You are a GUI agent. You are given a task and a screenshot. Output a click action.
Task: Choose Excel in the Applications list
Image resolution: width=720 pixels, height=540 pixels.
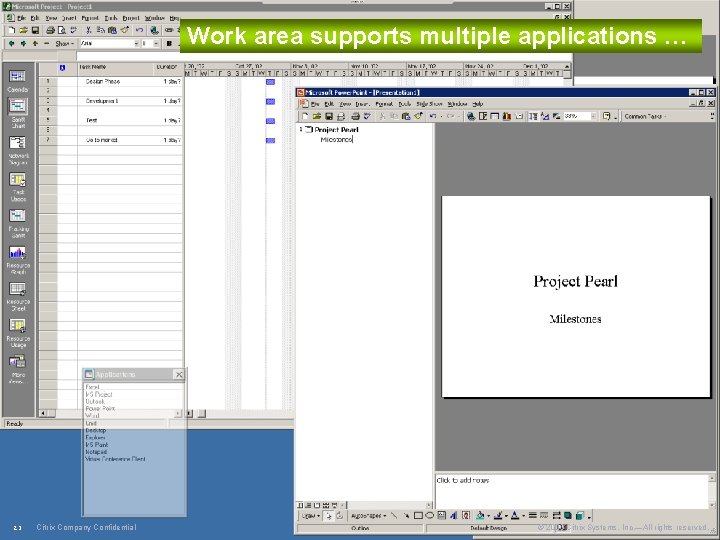point(92,387)
